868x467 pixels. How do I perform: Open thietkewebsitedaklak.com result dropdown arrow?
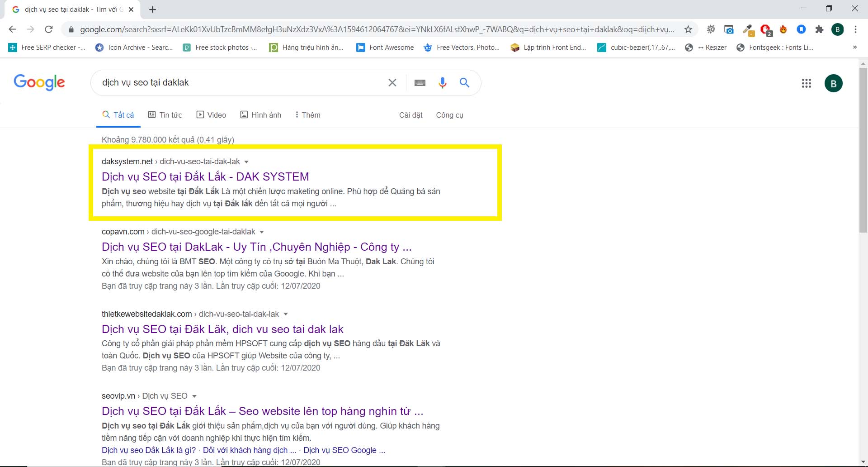tap(286, 314)
